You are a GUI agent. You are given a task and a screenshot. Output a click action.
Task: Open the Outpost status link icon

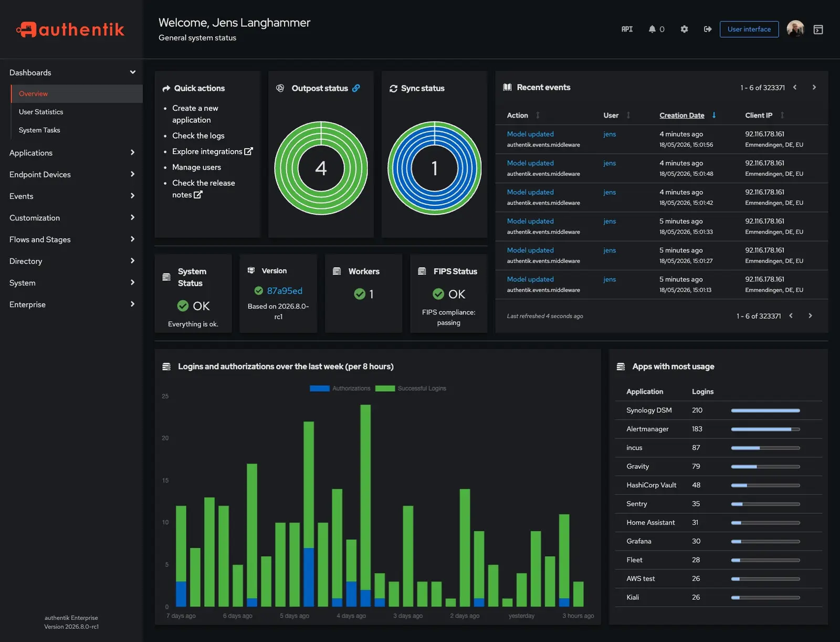click(356, 88)
